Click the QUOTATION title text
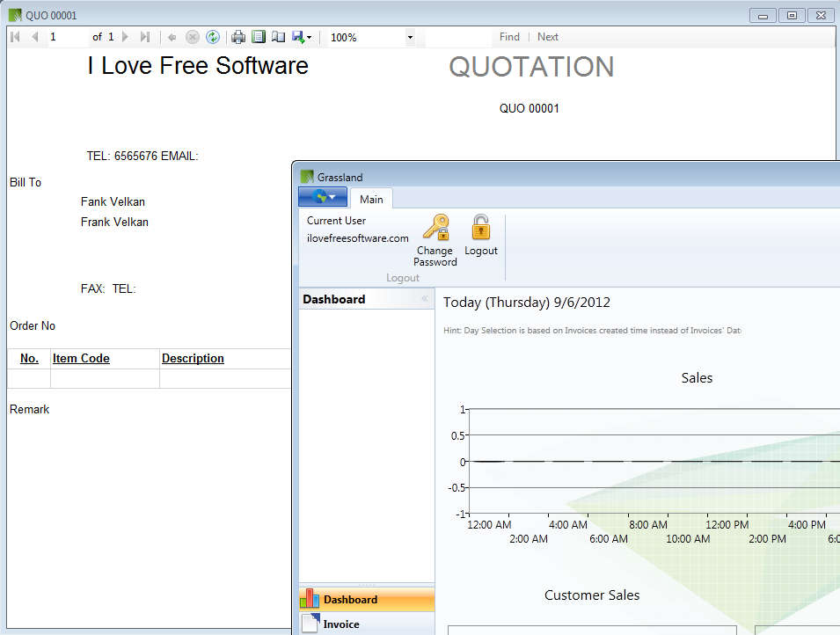840x635 pixels. coord(531,67)
